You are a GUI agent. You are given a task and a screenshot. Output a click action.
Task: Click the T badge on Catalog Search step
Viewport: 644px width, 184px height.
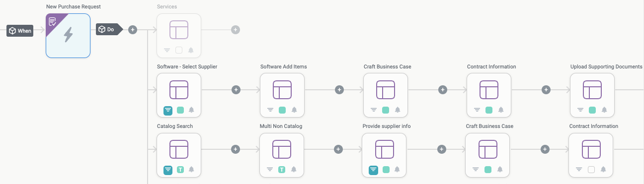point(180,170)
